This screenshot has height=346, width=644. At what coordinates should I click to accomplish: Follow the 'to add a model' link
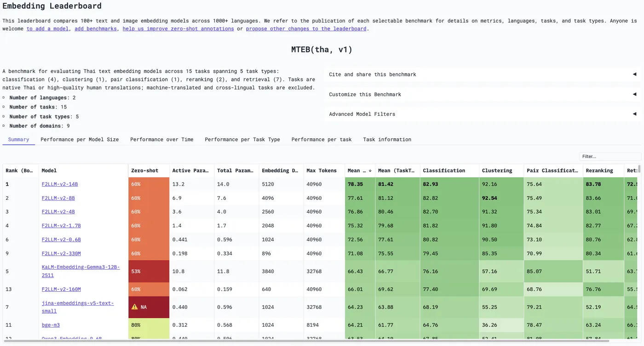click(47, 28)
